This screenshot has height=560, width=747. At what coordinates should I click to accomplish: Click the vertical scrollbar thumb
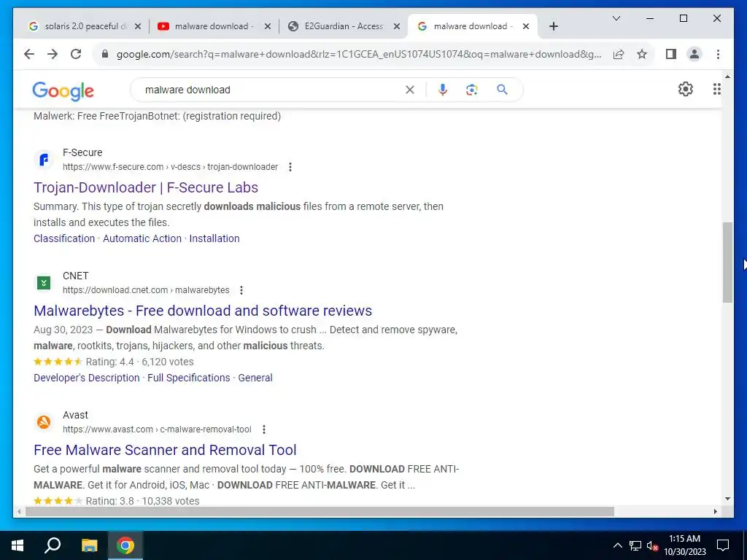pos(727,262)
